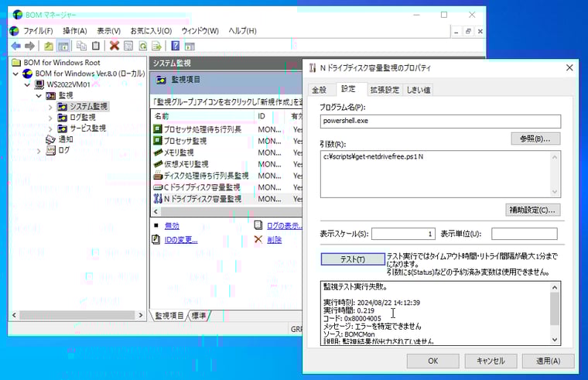Viewport: 588px width, 380px height.
Task: Click the キャンセル button
Action: click(491, 361)
